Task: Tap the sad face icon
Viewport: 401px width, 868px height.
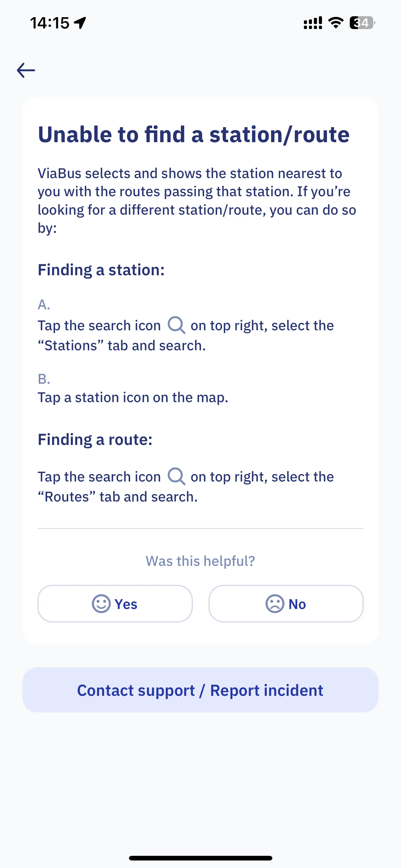Action: (x=275, y=603)
